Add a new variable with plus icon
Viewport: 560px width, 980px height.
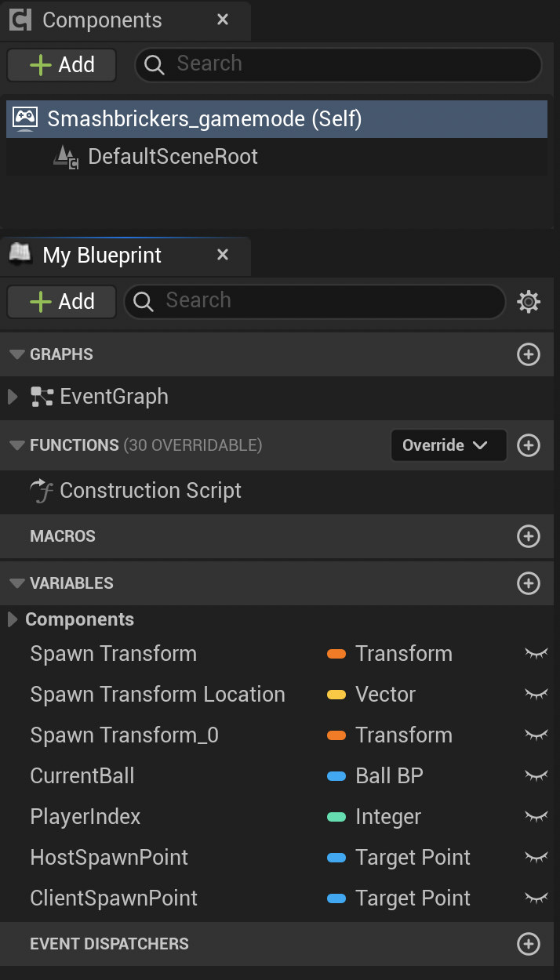pos(529,583)
